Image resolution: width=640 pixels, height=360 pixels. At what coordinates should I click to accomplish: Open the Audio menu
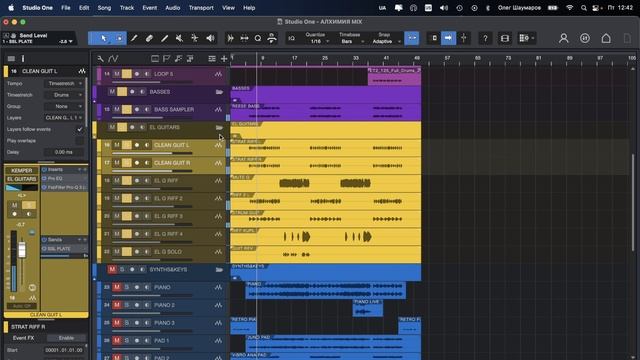coord(173,8)
